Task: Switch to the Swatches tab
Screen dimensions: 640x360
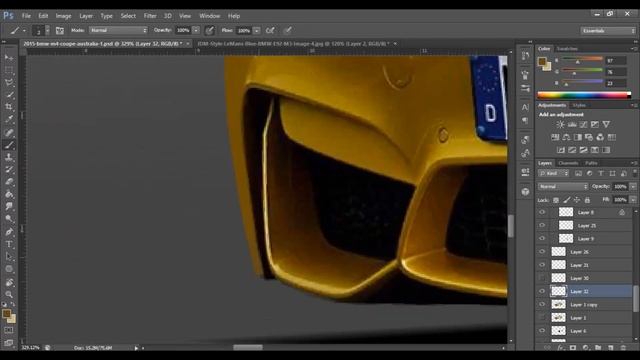Action: [567, 49]
